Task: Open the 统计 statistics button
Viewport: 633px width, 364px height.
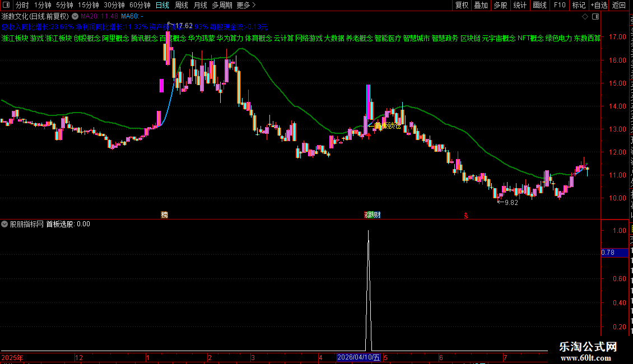Action: click(x=520, y=5)
